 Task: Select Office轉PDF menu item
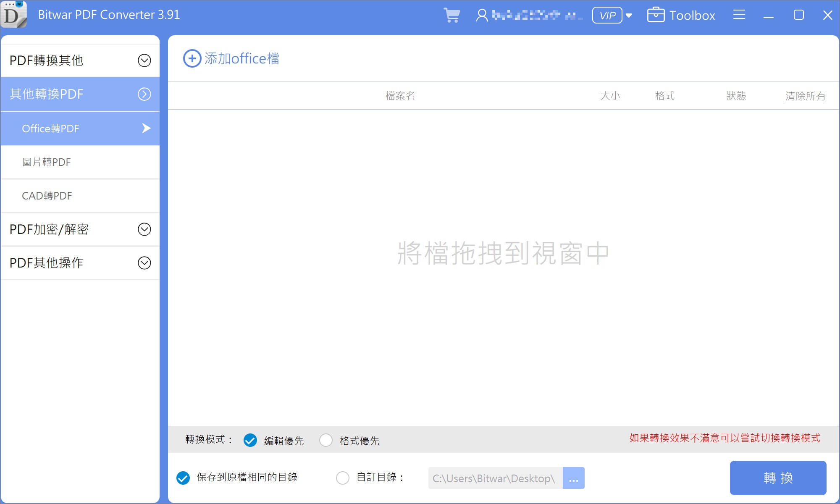coord(81,129)
